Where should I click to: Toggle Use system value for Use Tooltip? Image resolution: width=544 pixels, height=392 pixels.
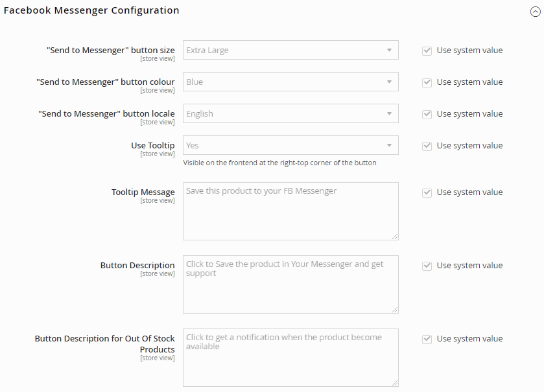(427, 146)
